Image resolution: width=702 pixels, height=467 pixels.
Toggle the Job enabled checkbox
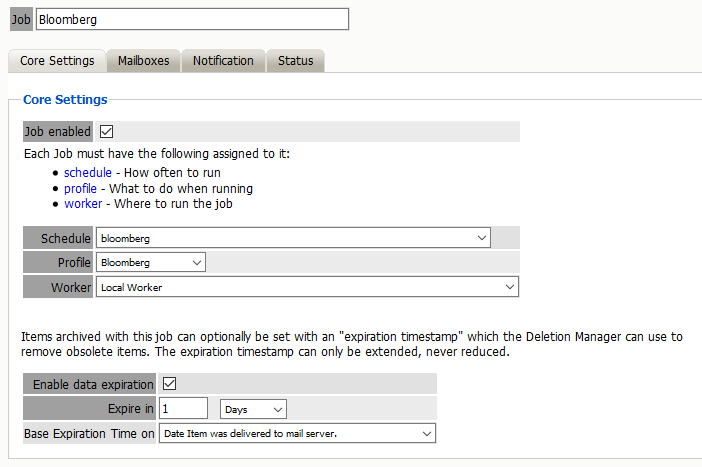(x=107, y=131)
